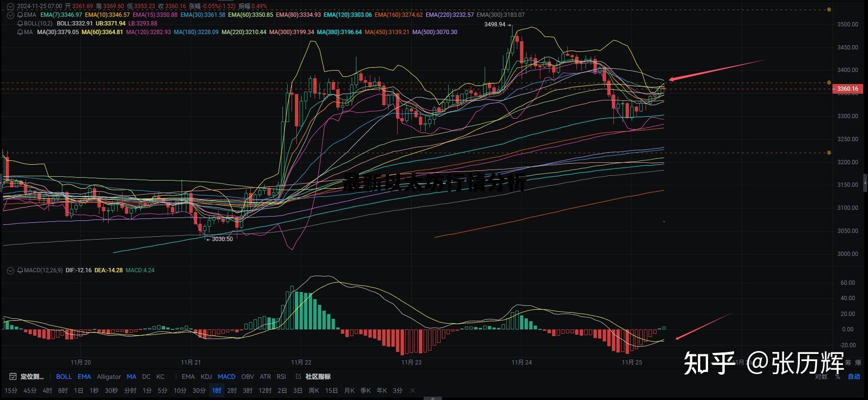
Task: Click the RSI sub-chart indicator
Action: coord(281,376)
